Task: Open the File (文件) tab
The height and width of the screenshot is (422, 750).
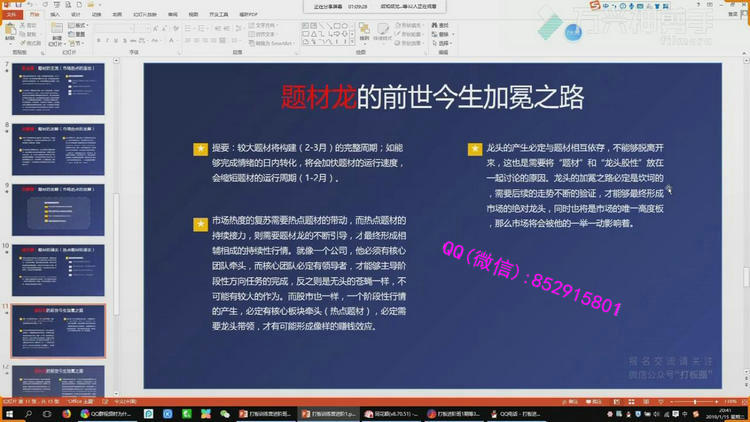Action: click(11, 15)
